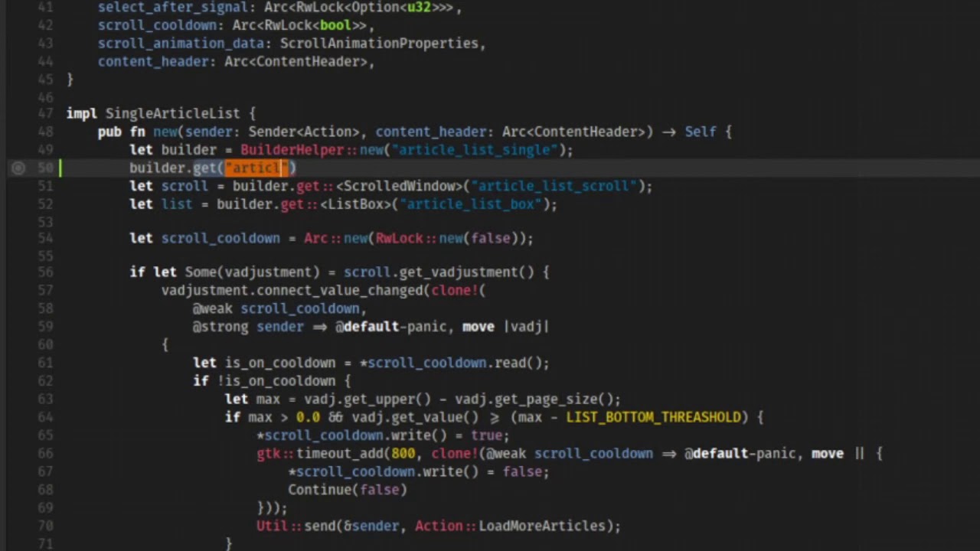
Task: Click the 800 numeric literal on line 66
Action: pyautogui.click(x=403, y=453)
